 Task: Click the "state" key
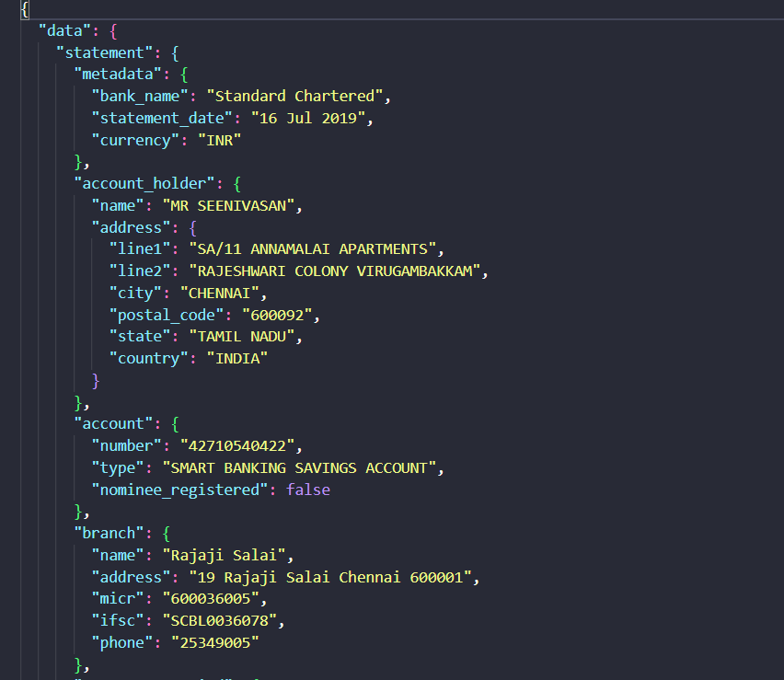tap(140, 336)
